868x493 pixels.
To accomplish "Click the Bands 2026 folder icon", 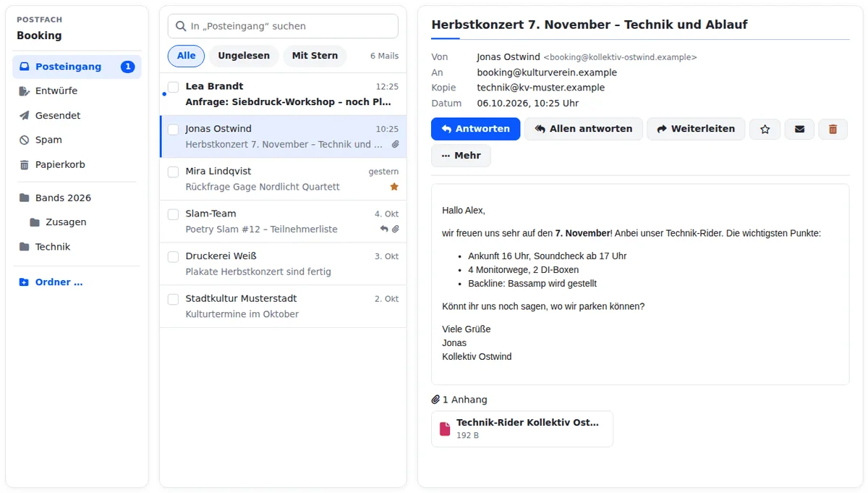I will point(24,198).
